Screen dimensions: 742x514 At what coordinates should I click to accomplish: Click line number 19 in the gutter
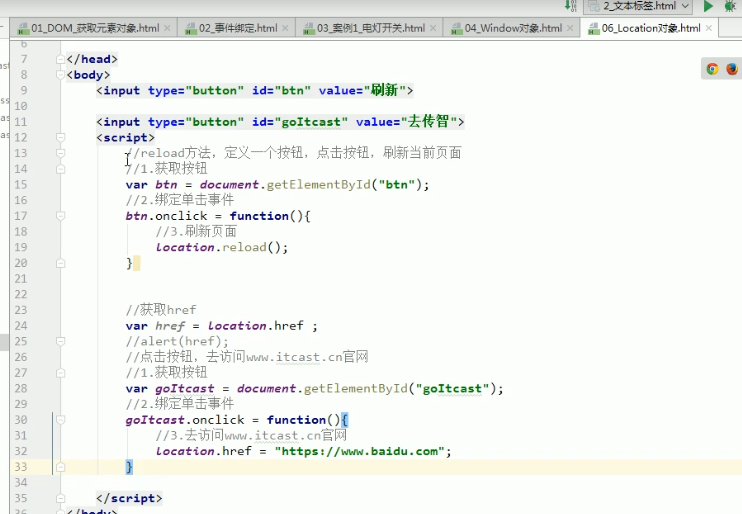(21, 247)
